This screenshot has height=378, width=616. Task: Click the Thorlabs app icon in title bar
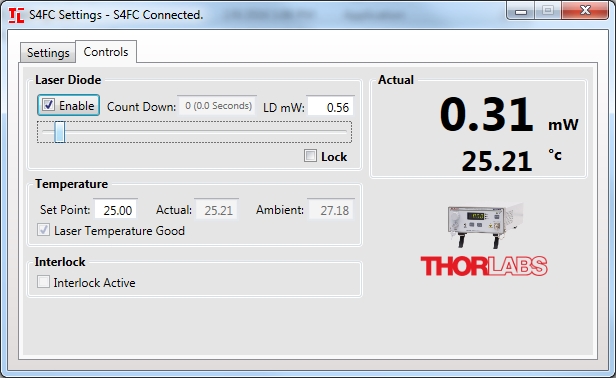(x=16, y=15)
